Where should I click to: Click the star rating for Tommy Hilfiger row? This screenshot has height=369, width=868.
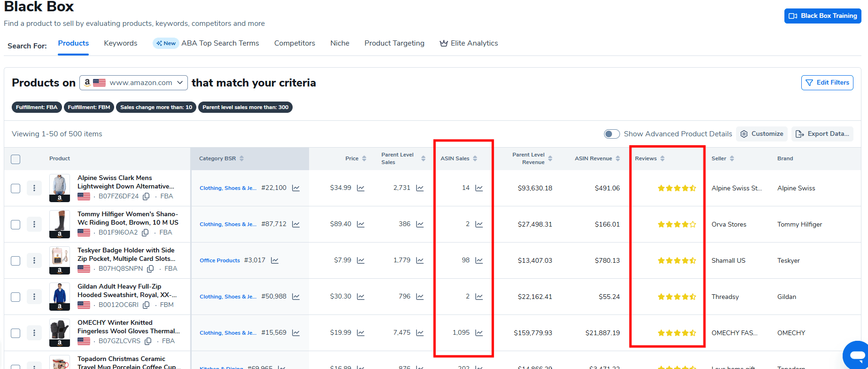tap(677, 225)
